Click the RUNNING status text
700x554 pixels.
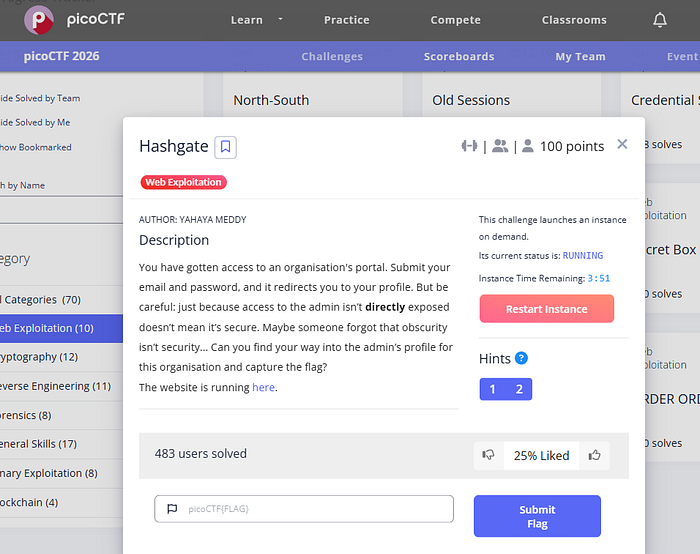[583, 256]
